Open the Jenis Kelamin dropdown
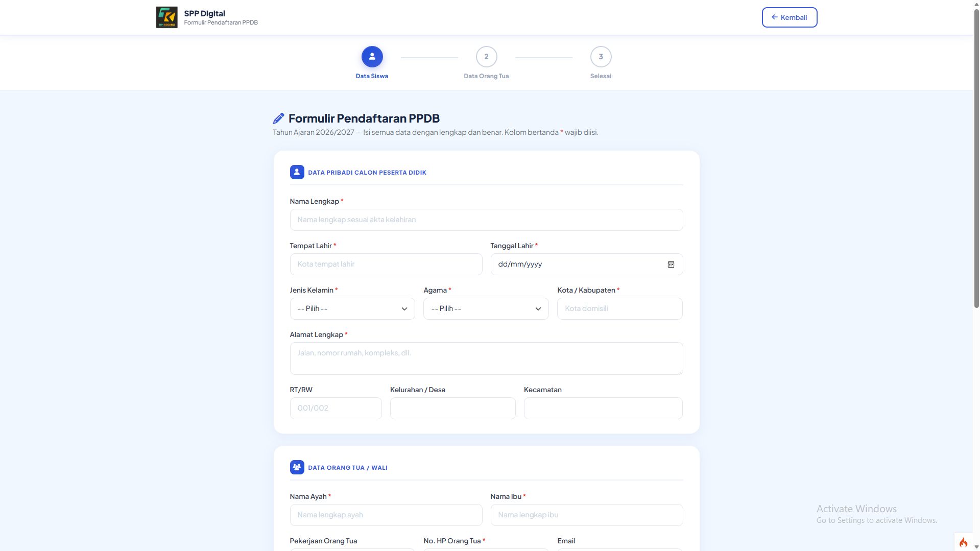 352,308
